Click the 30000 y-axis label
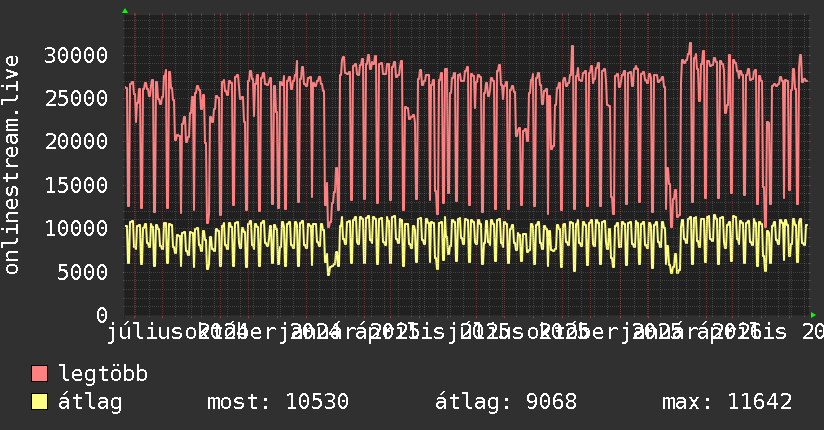Image resolution: width=824 pixels, height=430 pixels. pyautogui.click(x=76, y=55)
